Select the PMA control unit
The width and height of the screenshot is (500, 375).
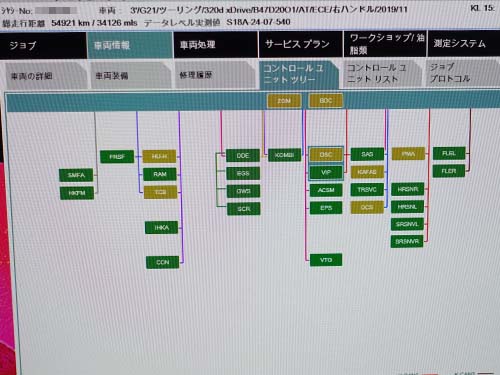coord(408,154)
